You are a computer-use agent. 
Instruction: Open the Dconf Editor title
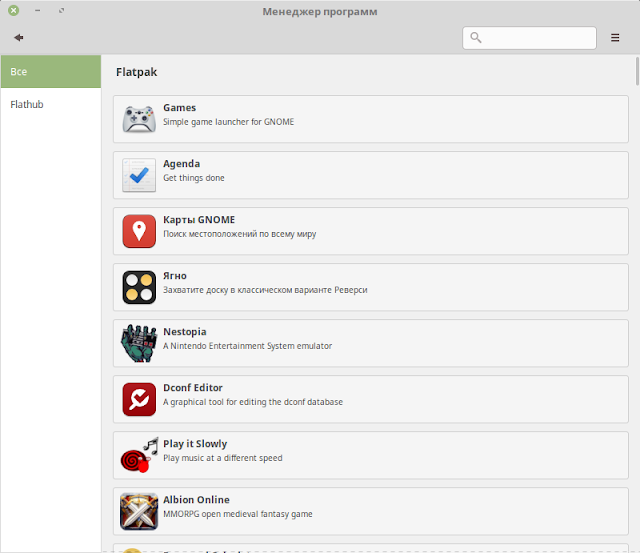(193, 388)
